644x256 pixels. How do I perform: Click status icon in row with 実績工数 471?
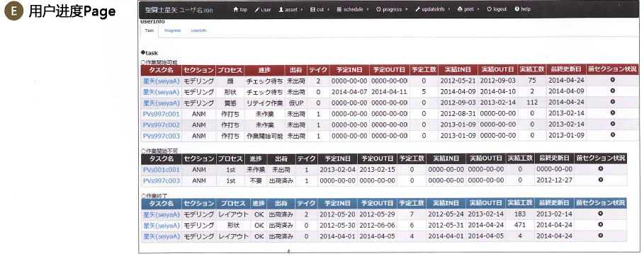point(601,225)
